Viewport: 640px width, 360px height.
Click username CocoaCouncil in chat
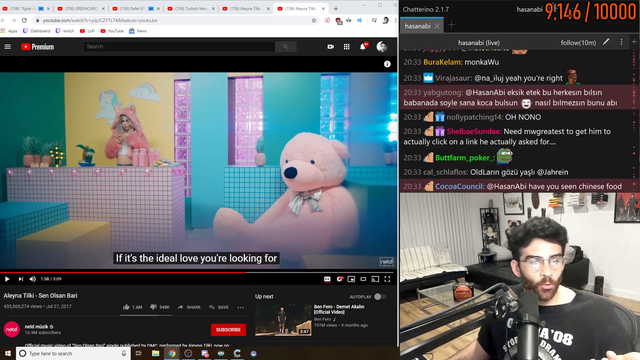(460, 187)
